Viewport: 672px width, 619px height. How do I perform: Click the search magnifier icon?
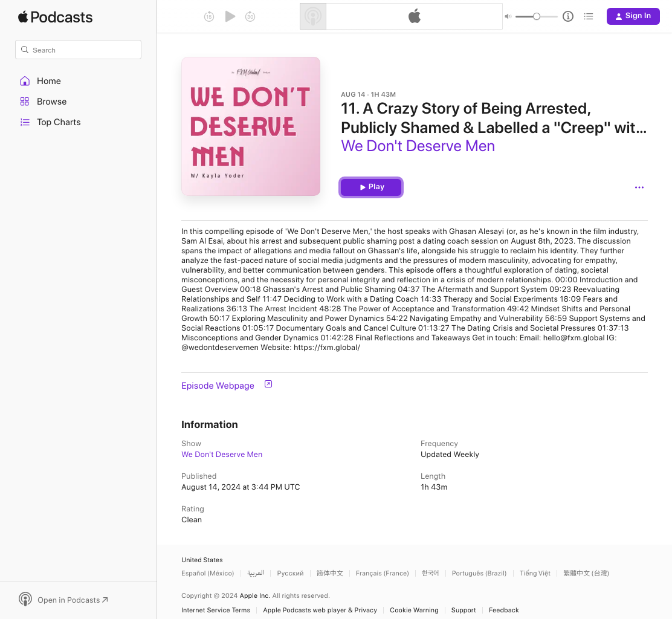25,50
